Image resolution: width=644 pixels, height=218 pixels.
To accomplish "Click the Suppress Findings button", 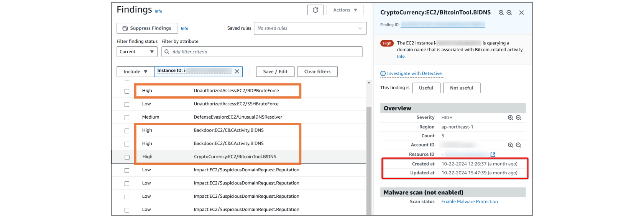I will click(x=147, y=28).
